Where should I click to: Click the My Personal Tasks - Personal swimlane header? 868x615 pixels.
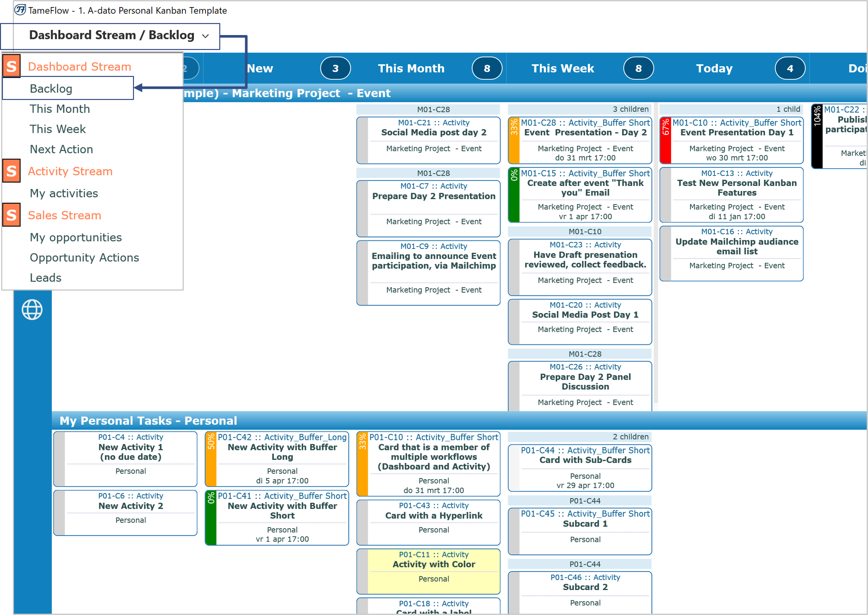tap(459, 420)
